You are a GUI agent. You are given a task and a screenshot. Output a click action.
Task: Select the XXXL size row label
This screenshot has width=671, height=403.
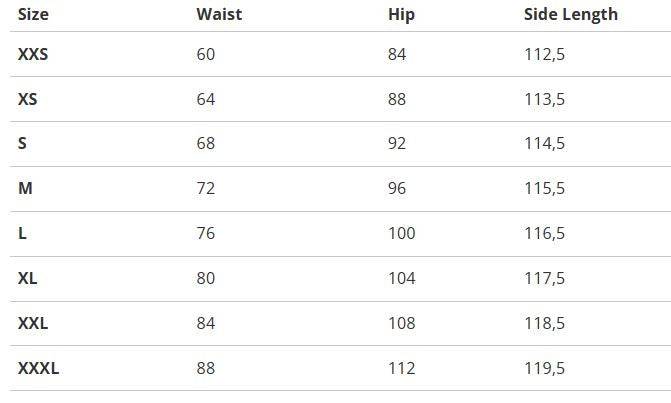pyautogui.click(x=38, y=368)
